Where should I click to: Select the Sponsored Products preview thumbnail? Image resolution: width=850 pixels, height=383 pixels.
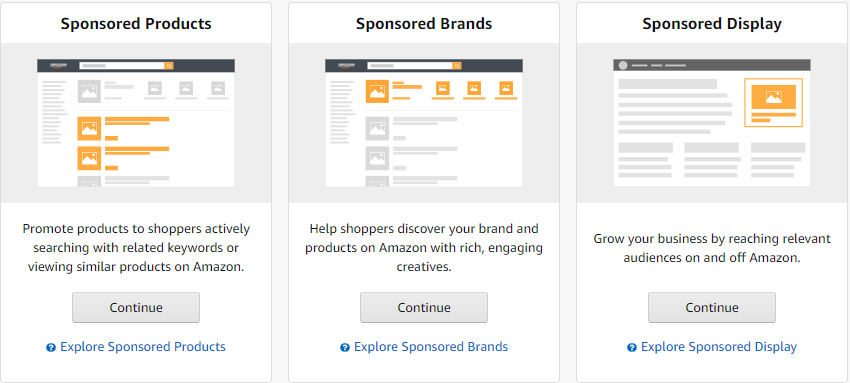[136, 123]
